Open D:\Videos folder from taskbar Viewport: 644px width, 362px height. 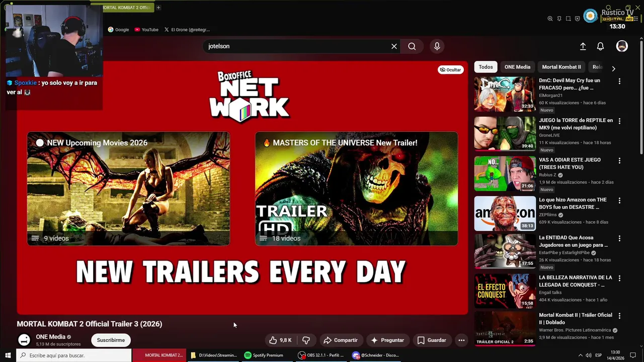pos(214,355)
